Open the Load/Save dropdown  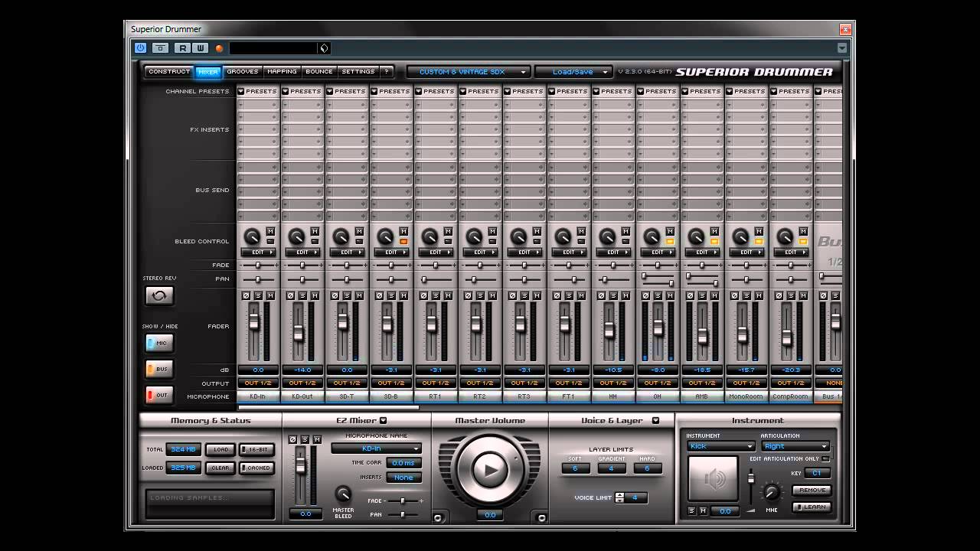pos(573,72)
